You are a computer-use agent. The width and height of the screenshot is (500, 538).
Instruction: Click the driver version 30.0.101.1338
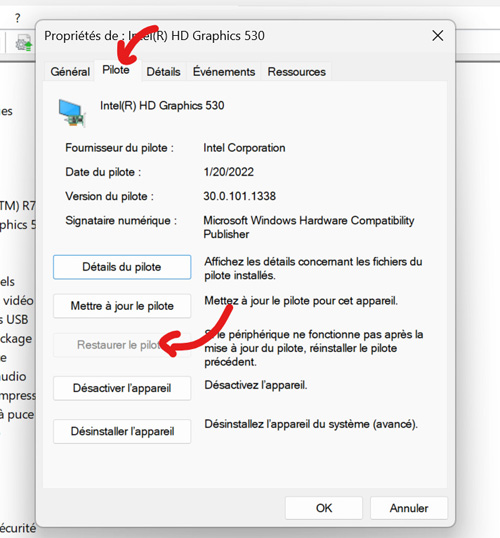pos(240,196)
